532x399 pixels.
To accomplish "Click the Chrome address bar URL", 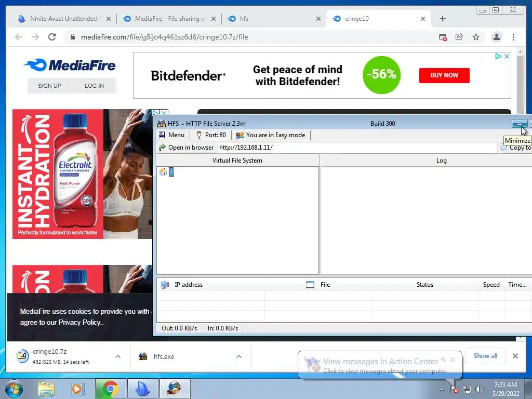I will pos(165,37).
